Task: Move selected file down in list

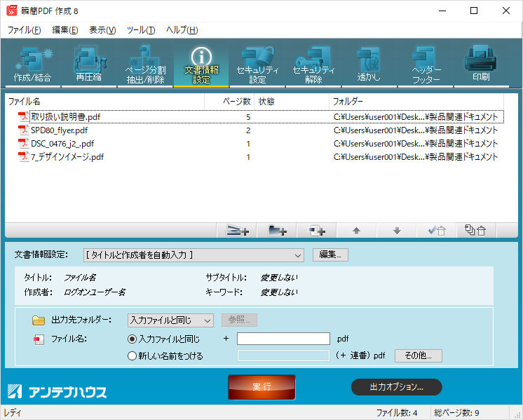Action: (x=397, y=231)
